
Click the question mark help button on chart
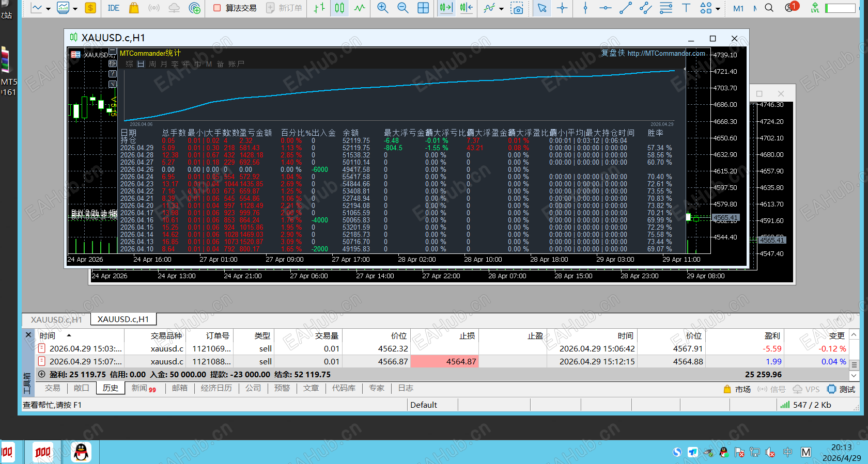(113, 74)
